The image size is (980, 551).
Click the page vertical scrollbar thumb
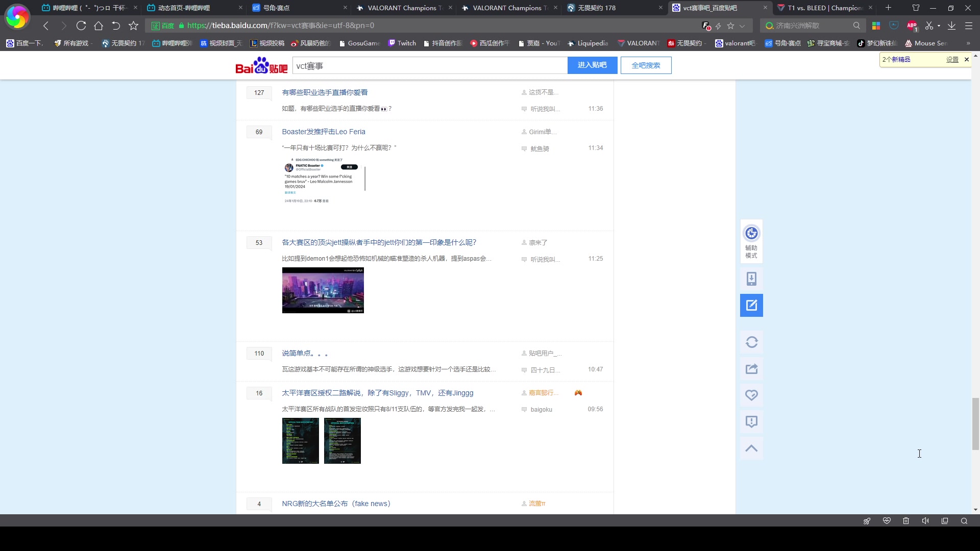[x=975, y=424]
